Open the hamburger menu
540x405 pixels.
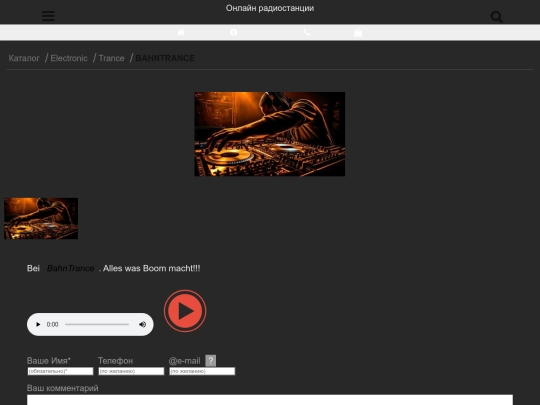[x=48, y=16]
